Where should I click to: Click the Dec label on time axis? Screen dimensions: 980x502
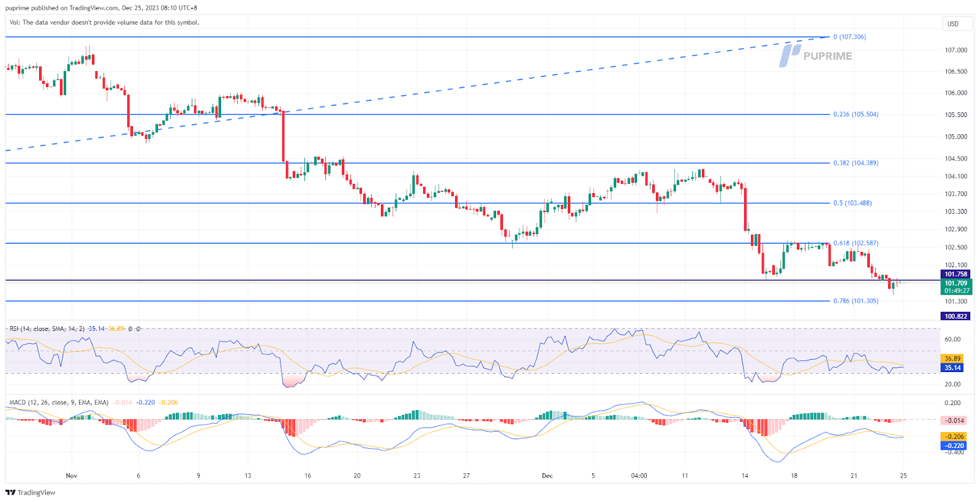click(547, 476)
